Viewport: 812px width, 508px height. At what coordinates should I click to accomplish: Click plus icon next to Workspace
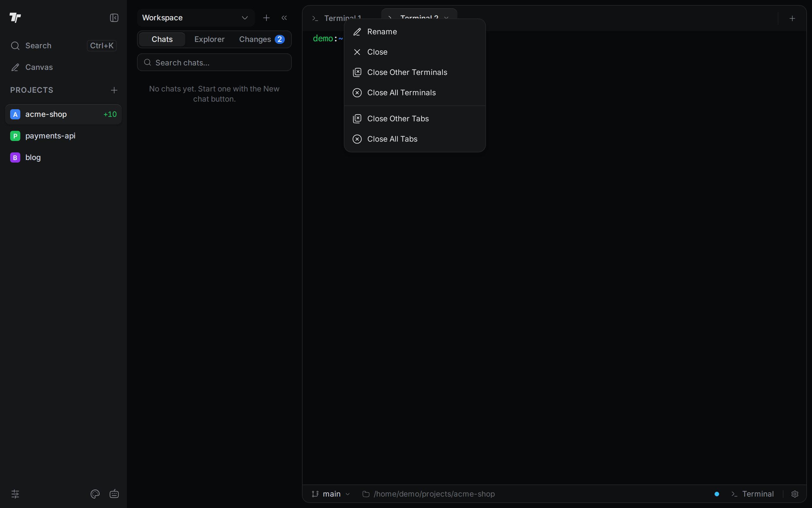(266, 17)
